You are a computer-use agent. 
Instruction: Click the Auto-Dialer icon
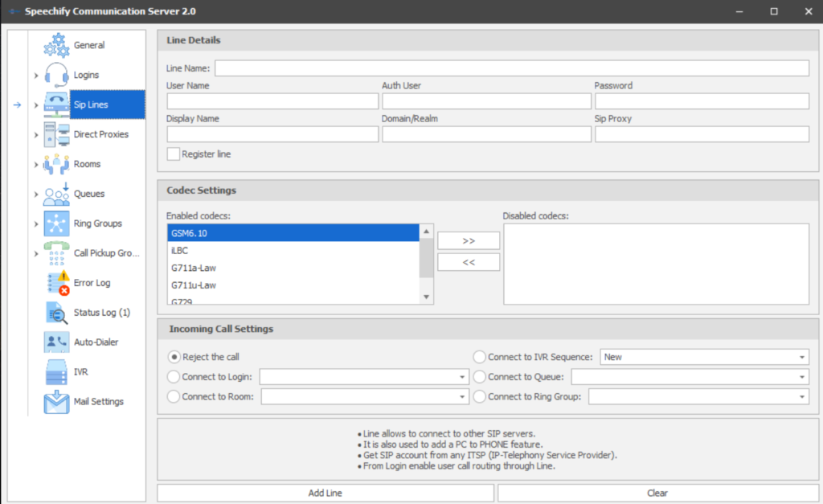[x=56, y=342]
